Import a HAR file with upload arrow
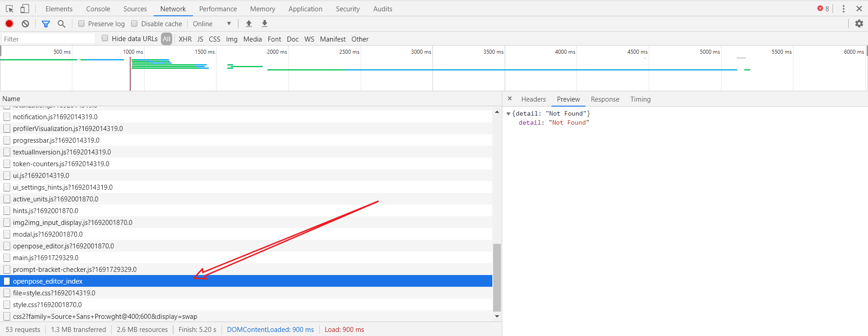This screenshot has width=868, height=336. (x=249, y=23)
